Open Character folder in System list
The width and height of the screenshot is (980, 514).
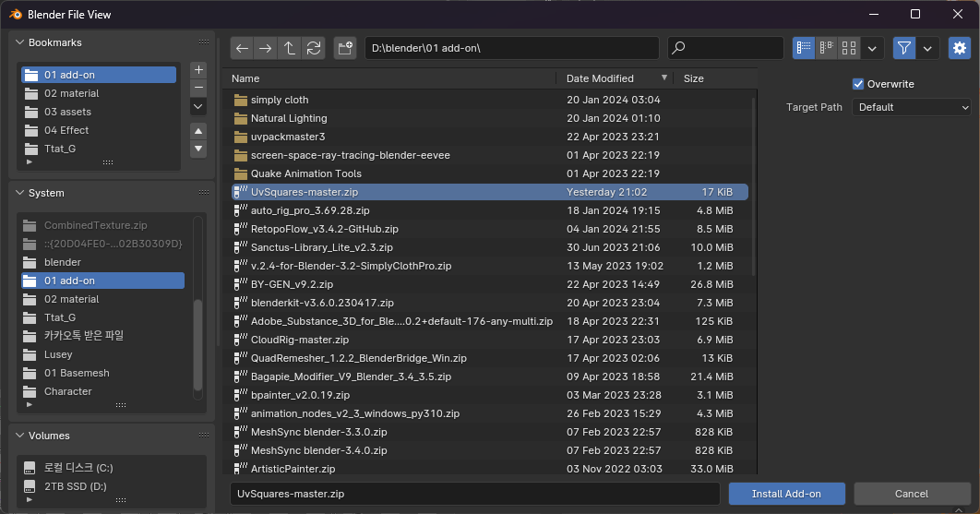click(x=103, y=391)
